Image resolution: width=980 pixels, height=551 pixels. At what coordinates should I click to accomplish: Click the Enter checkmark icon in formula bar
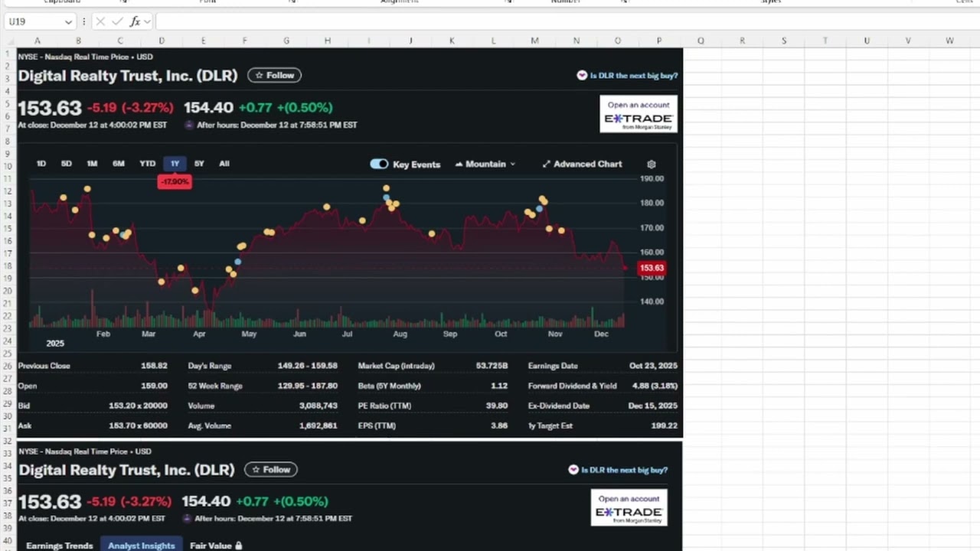tap(117, 21)
